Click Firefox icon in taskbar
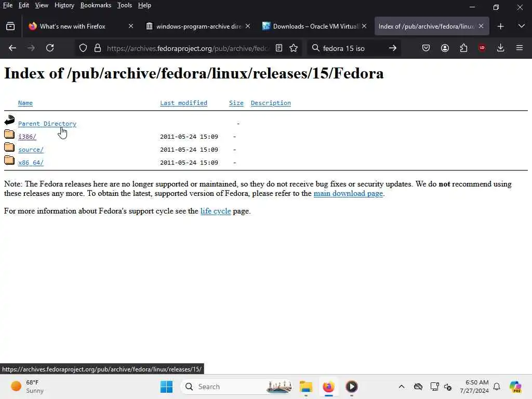 (x=328, y=387)
